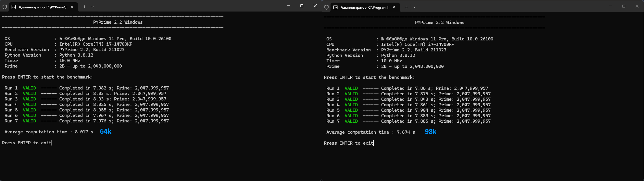Select the C:\Program tab in right window
The image size is (644, 181).
click(365, 7)
